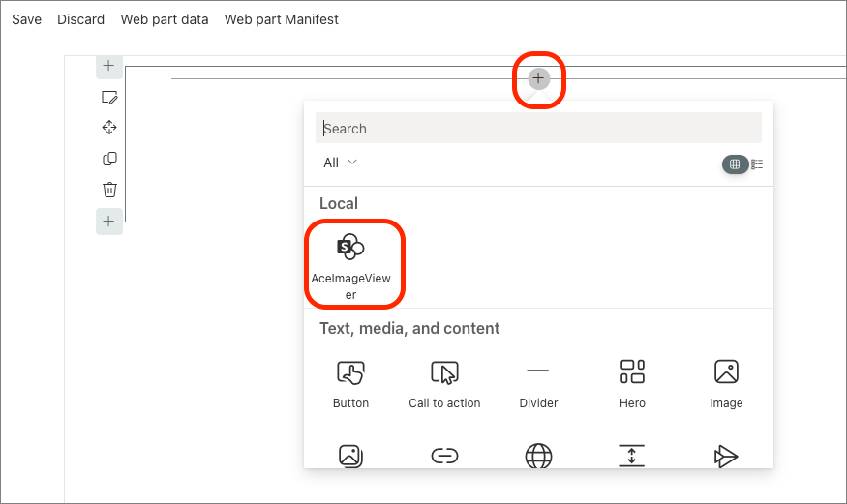Screen dimensions: 847x504
Task: Open Web part data
Action: pos(165,19)
